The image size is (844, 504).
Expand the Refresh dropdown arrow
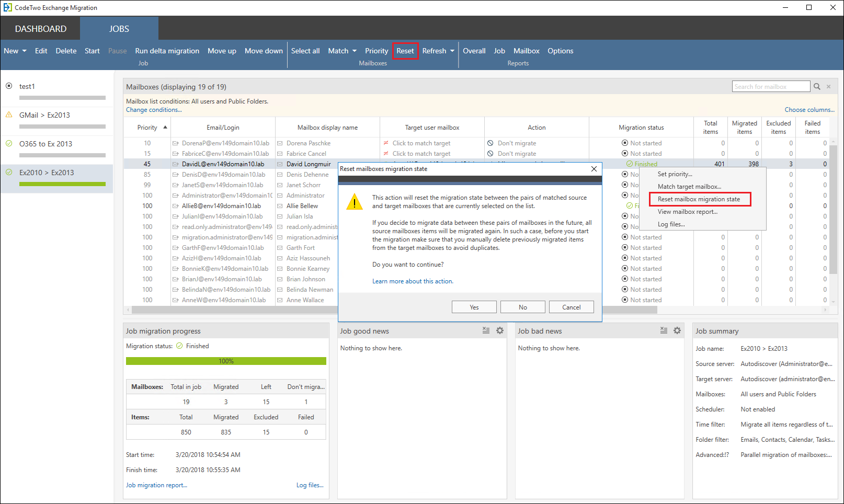(x=452, y=51)
